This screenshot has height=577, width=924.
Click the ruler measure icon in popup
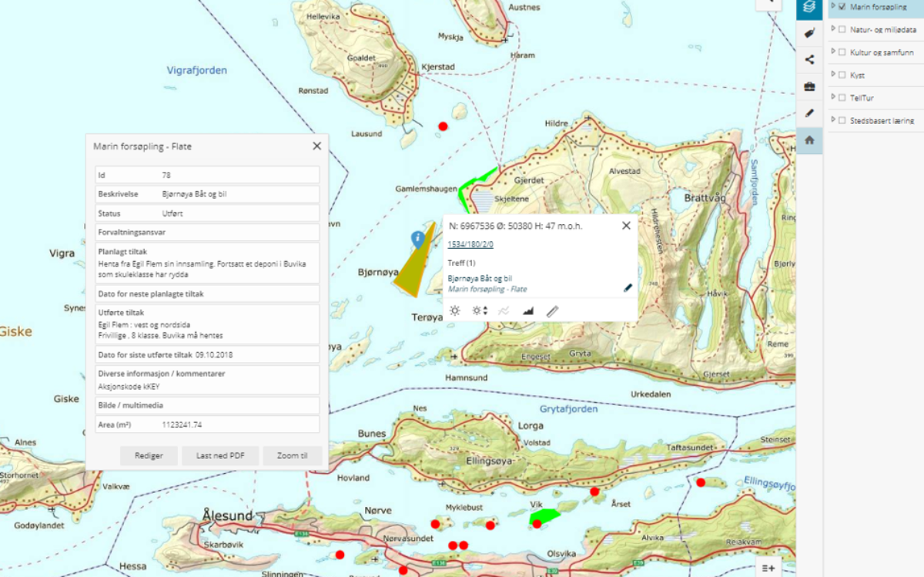click(x=552, y=311)
